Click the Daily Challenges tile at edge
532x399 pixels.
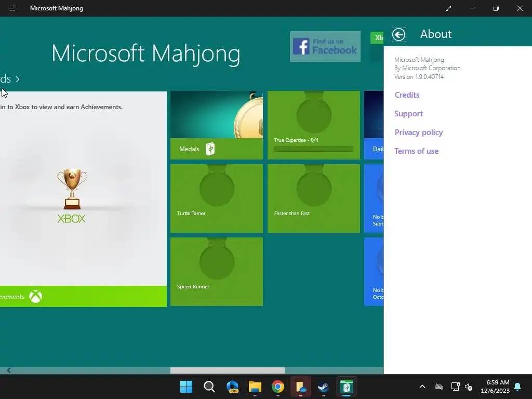374,125
